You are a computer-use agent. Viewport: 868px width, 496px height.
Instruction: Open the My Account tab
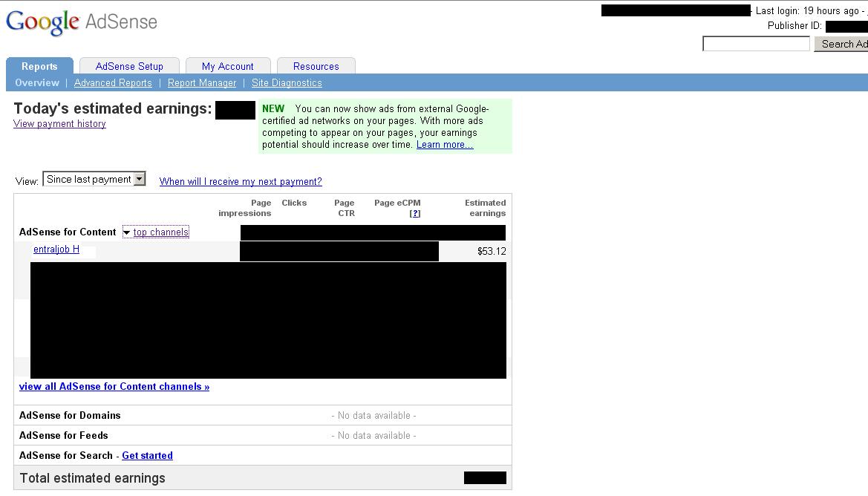[x=227, y=66]
